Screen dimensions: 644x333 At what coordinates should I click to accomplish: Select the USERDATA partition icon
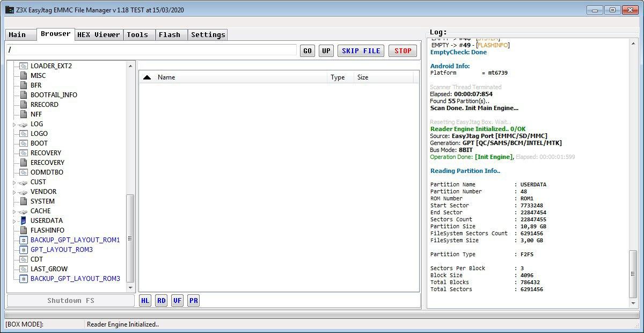pyautogui.click(x=23, y=221)
